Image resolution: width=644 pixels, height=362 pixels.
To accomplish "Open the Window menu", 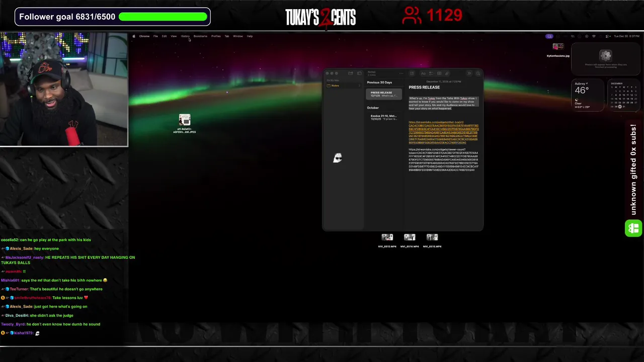I will [238, 36].
